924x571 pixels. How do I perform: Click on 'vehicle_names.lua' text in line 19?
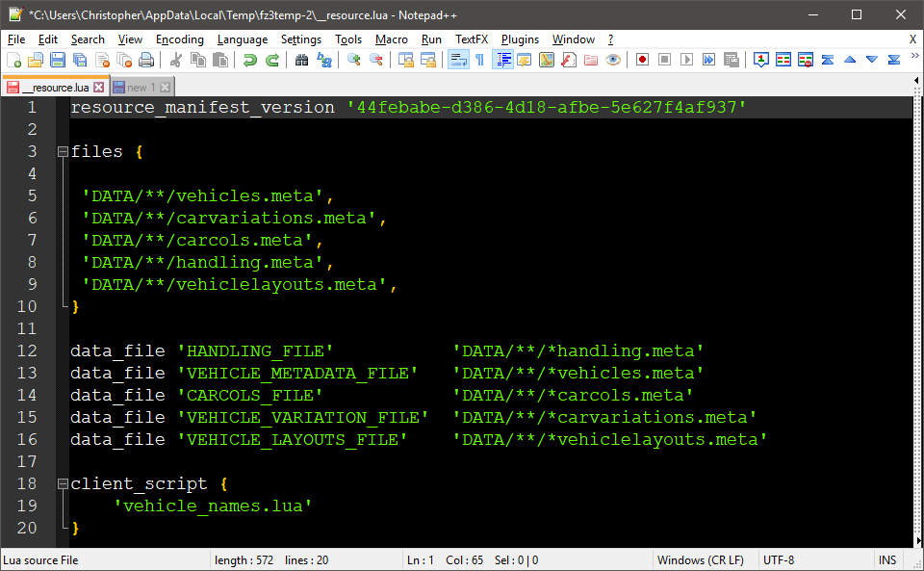(x=212, y=506)
